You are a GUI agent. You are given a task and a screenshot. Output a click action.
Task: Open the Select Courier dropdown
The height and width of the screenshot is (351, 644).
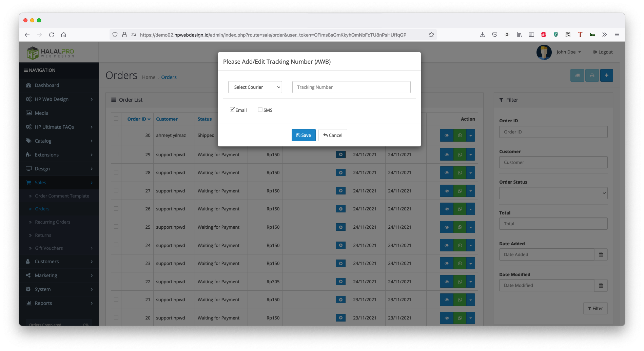coord(255,87)
